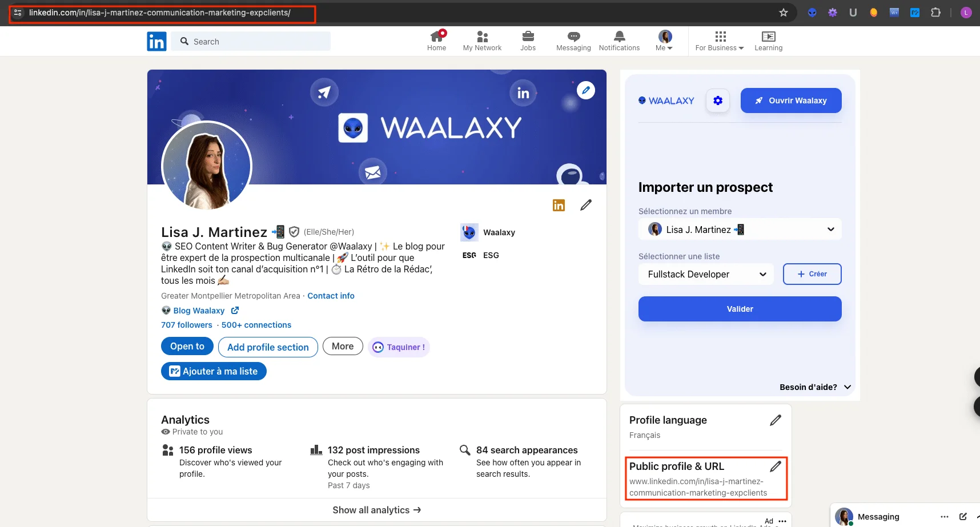
Task: Edit the Profile language setting
Action: pyautogui.click(x=776, y=420)
